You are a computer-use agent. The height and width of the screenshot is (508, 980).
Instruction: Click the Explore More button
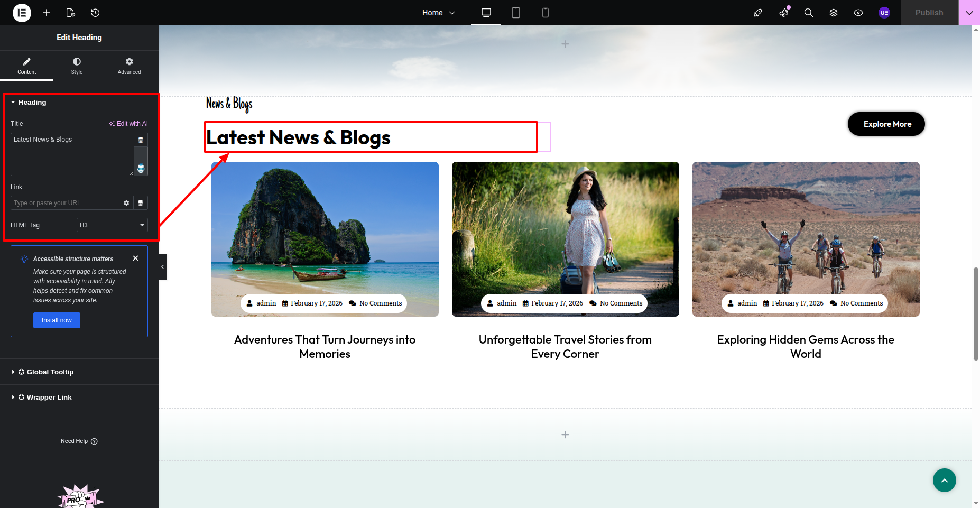[x=886, y=124]
